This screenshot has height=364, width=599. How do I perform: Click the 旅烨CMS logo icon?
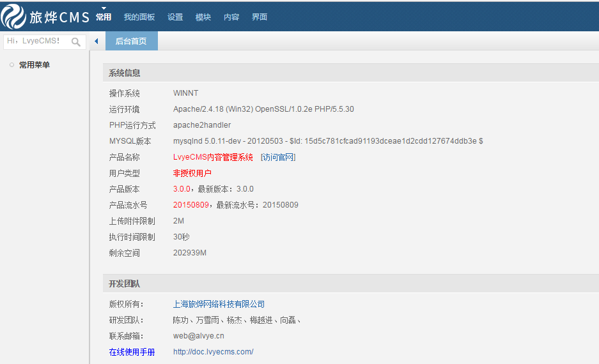[x=13, y=17]
